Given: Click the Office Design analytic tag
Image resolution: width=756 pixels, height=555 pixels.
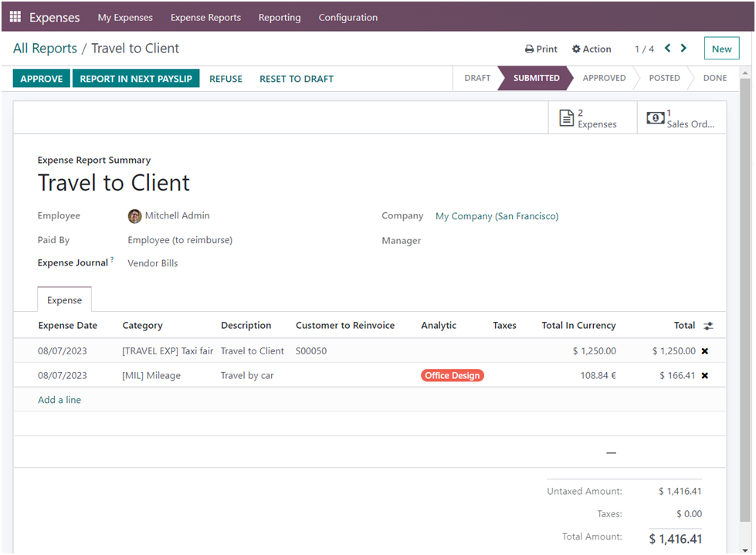Looking at the screenshot, I should click(453, 376).
